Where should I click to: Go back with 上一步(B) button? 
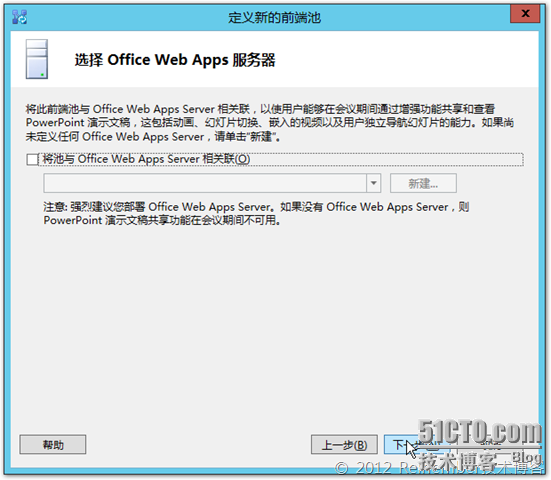344,445
